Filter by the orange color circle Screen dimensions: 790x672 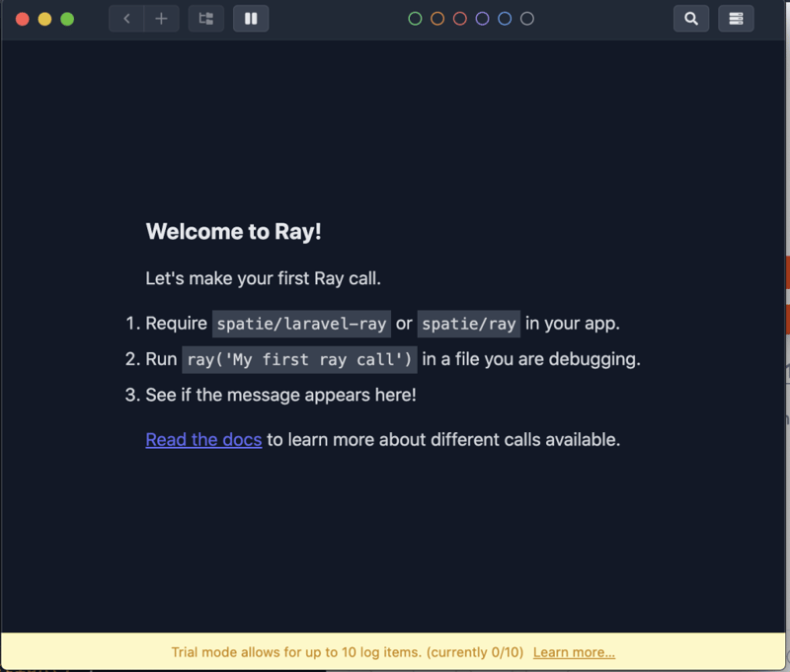coord(437,19)
